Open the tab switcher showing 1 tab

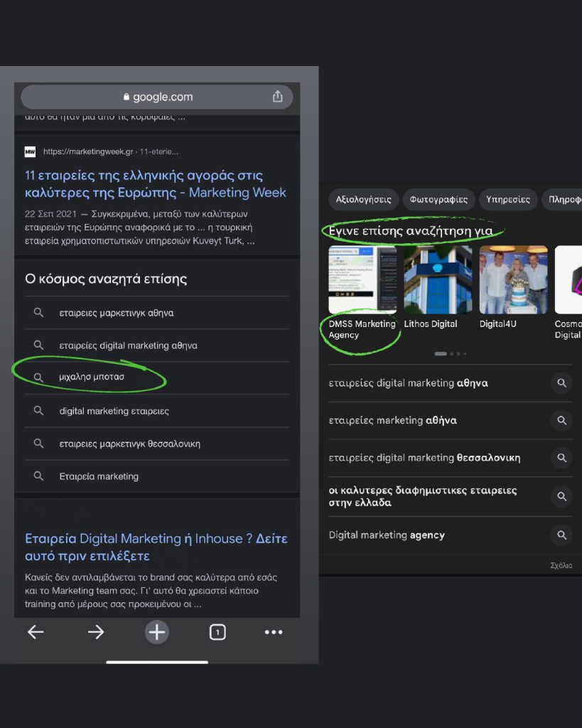[217, 632]
